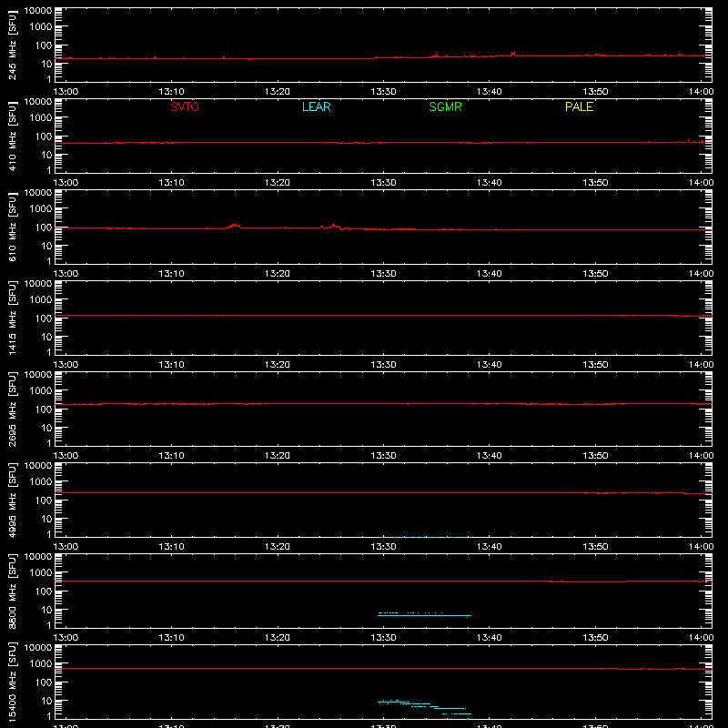Click the 1415 MHz [SFU] axis label

(12, 318)
